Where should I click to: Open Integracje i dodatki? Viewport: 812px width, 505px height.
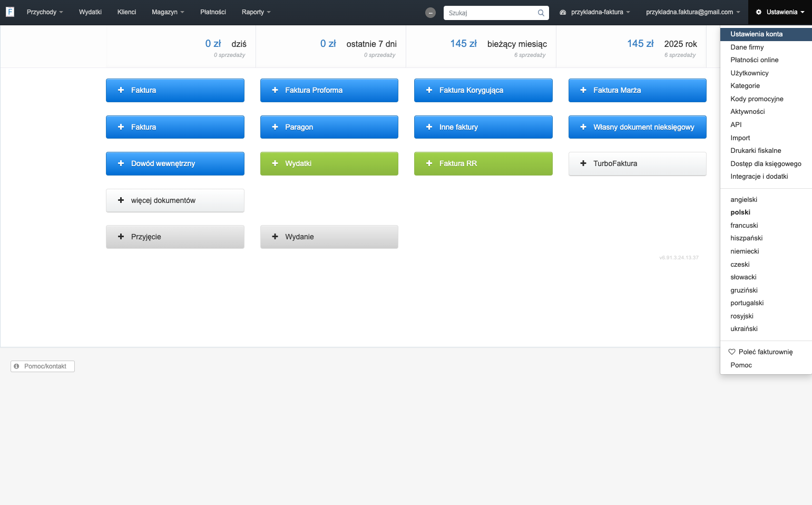pos(766,177)
